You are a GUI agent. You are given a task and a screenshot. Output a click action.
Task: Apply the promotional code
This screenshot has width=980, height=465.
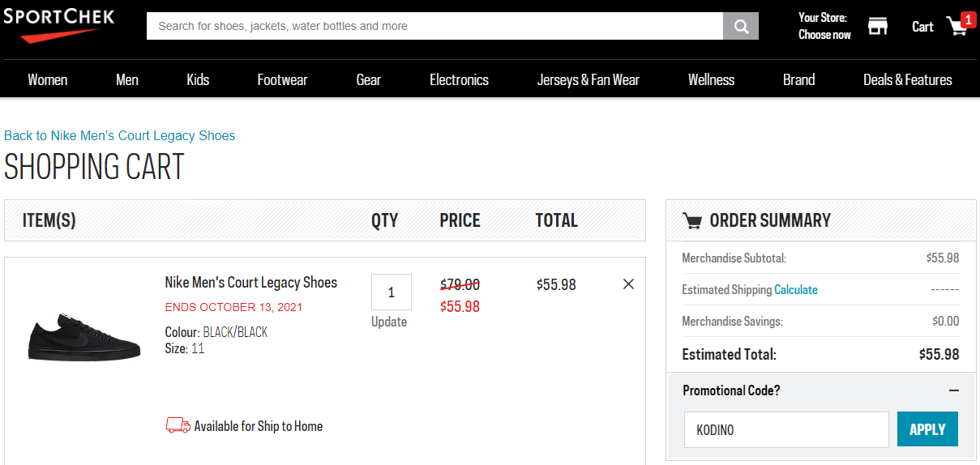tap(927, 429)
